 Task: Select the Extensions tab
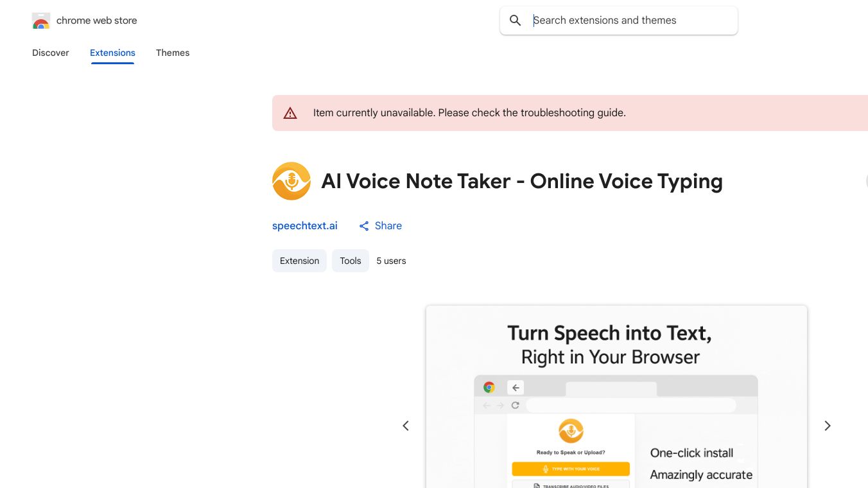(112, 53)
